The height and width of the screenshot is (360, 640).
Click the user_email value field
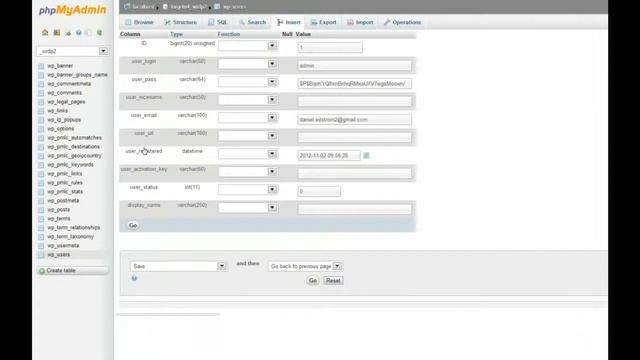[355, 120]
